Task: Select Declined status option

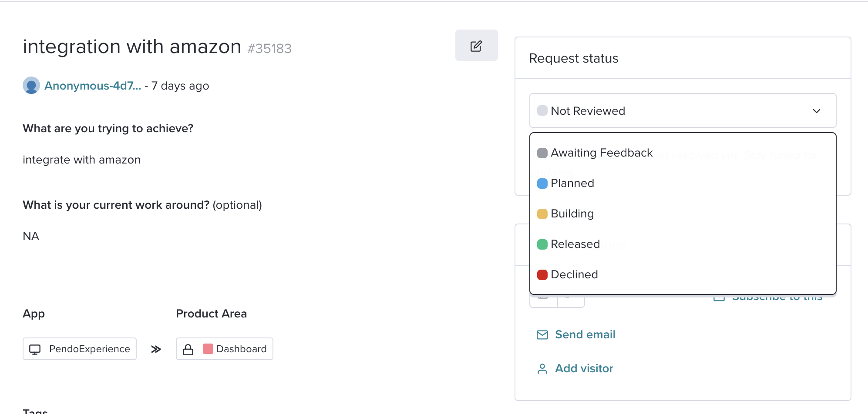Action: pos(683,274)
